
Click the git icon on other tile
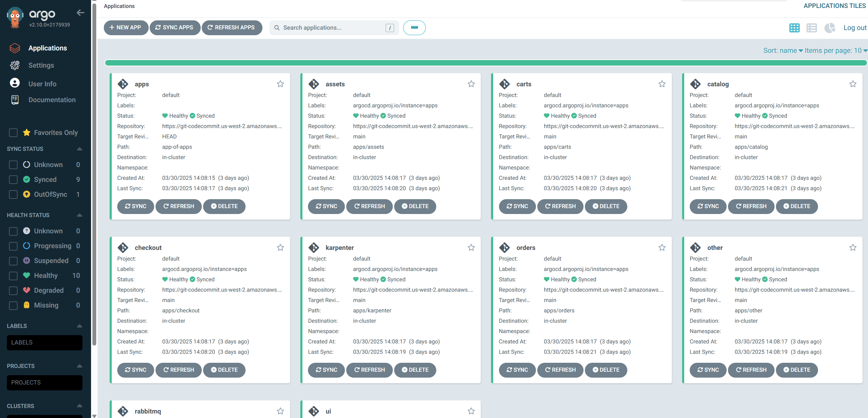pyautogui.click(x=695, y=247)
